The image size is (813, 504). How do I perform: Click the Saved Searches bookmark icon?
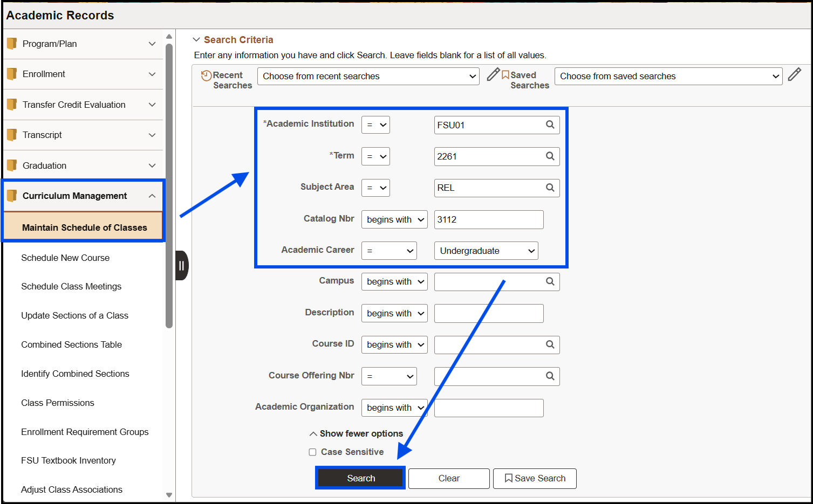point(506,75)
